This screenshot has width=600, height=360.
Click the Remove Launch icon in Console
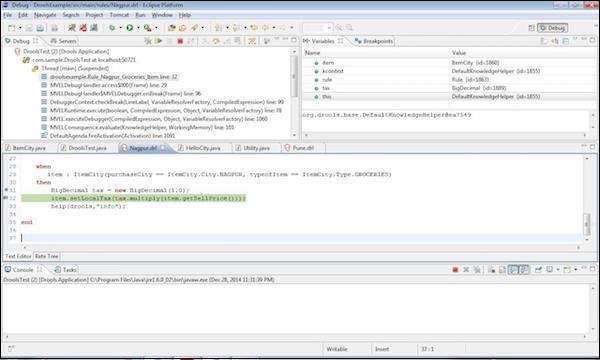coord(466,270)
